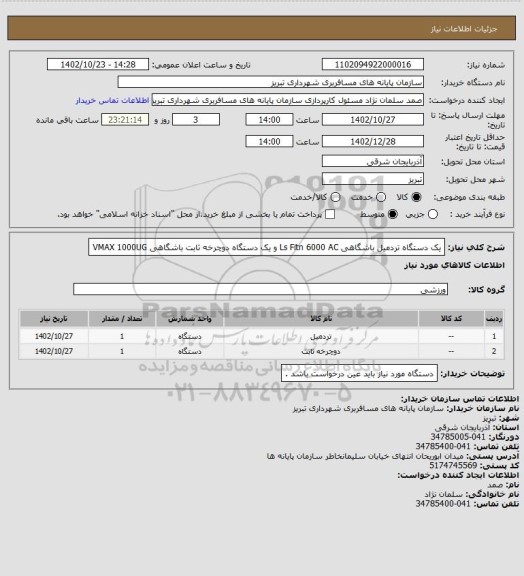Viewport: 524px width, 576px height.
Task: Click the announcement date field 1402/10/23 - 14:28
Action: coord(98,65)
